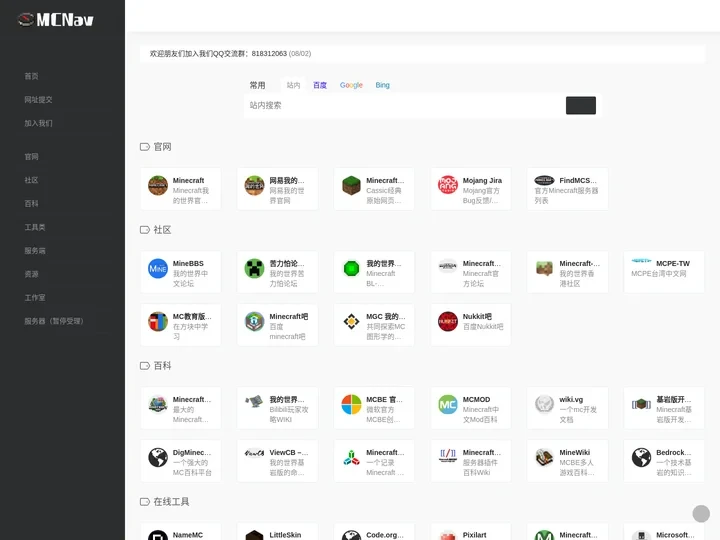
Task: Switch search to Bing
Action: tap(382, 85)
